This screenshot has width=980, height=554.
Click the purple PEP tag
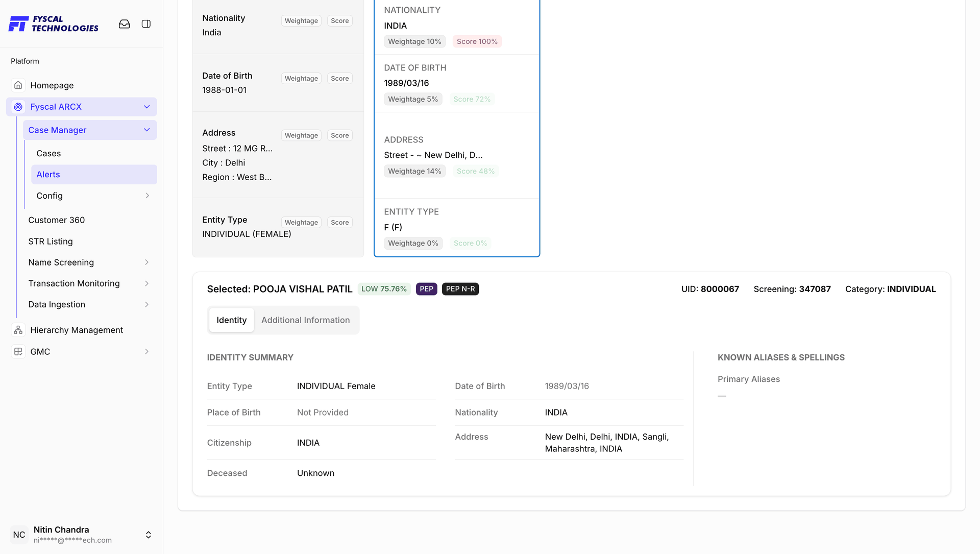[426, 288]
